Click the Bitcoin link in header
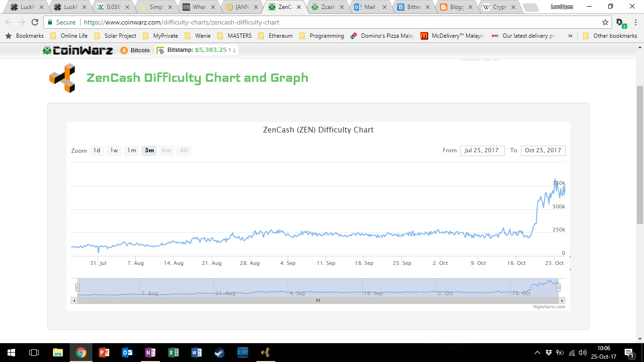Screen dimensions: 644x362 point(140,50)
